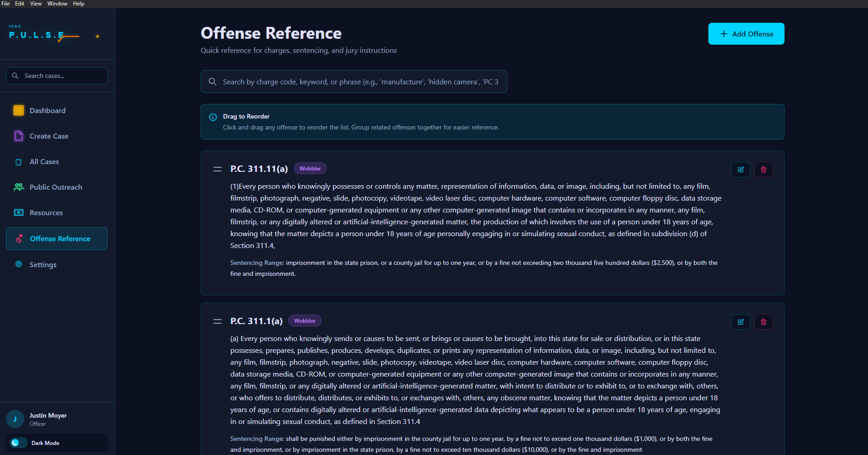Screen dimensions: 868x455
Task: Open Create Case page
Action: pyautogui.click(x=49, y=136)
